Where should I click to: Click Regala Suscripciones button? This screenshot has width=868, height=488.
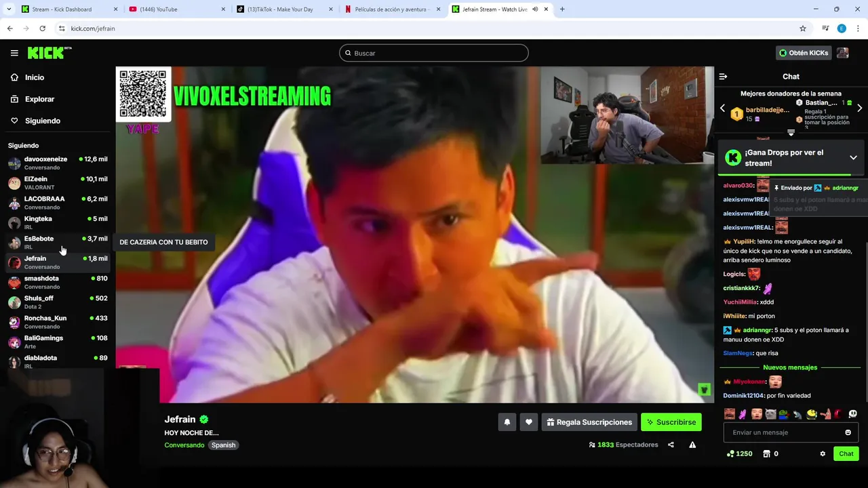[589, 422]
